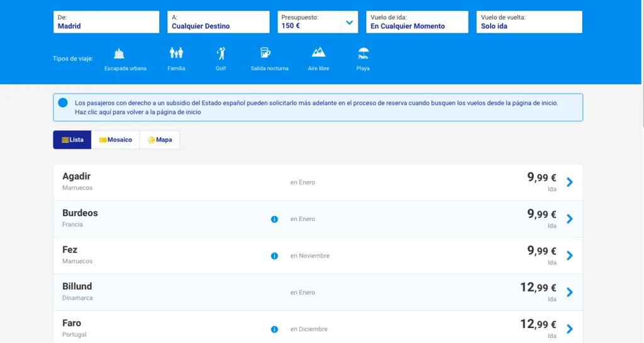This screenshot has width=644, height=343.
Task: Switch to Mosaico view tab
Action: (x=116, y=140)
